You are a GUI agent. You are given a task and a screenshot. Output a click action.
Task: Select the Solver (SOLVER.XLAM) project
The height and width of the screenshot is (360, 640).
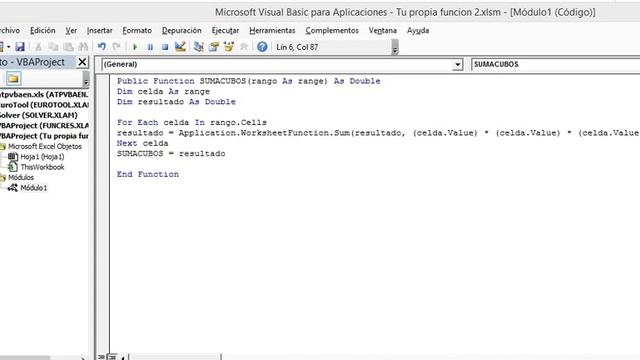[38, 115]
